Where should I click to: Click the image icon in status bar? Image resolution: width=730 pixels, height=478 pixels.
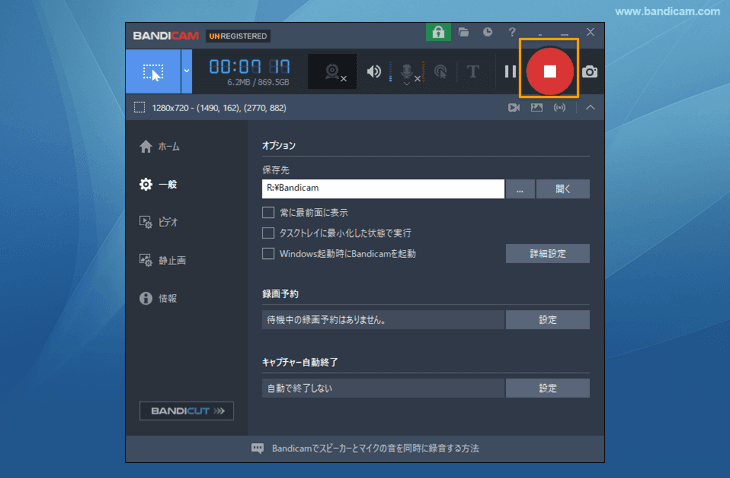coord(537,108)
